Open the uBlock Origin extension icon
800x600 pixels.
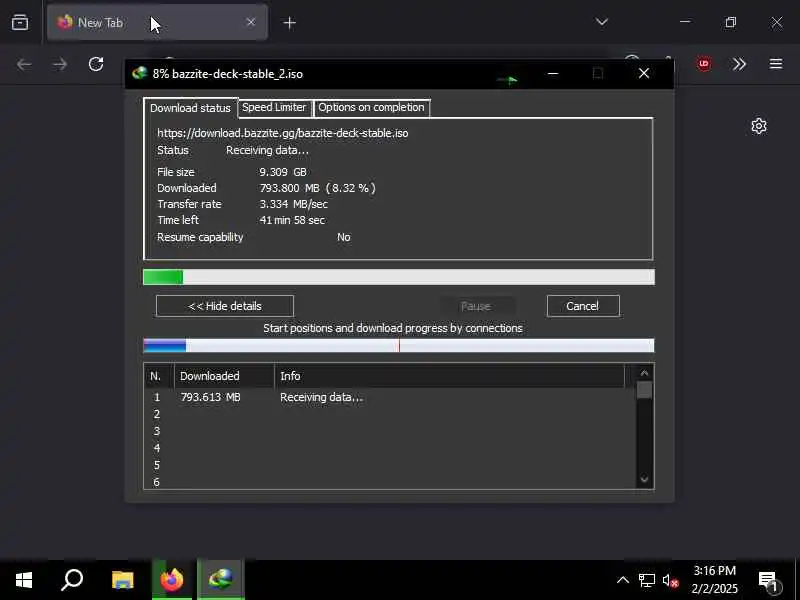(x=704, y=64)
